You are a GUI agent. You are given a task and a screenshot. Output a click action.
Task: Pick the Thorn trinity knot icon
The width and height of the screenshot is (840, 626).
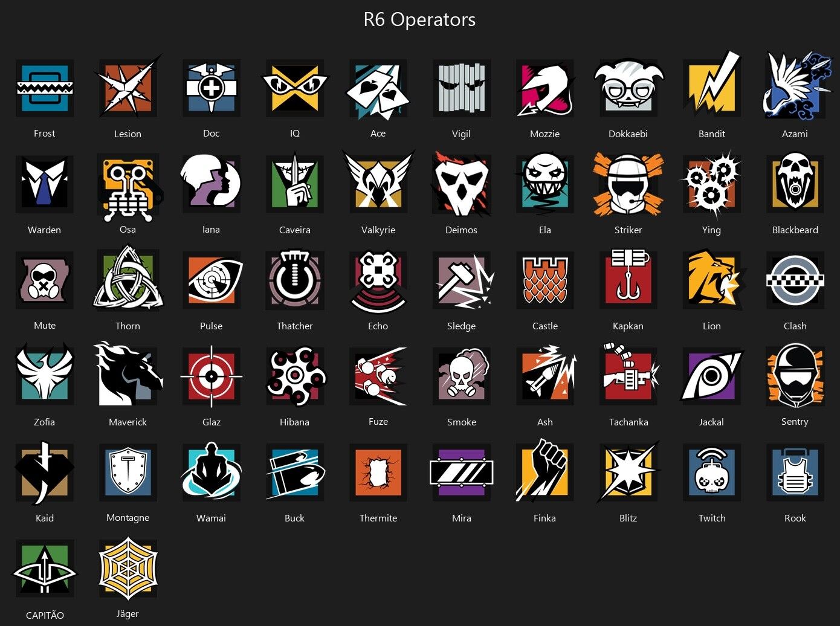(x=128, y=278)
